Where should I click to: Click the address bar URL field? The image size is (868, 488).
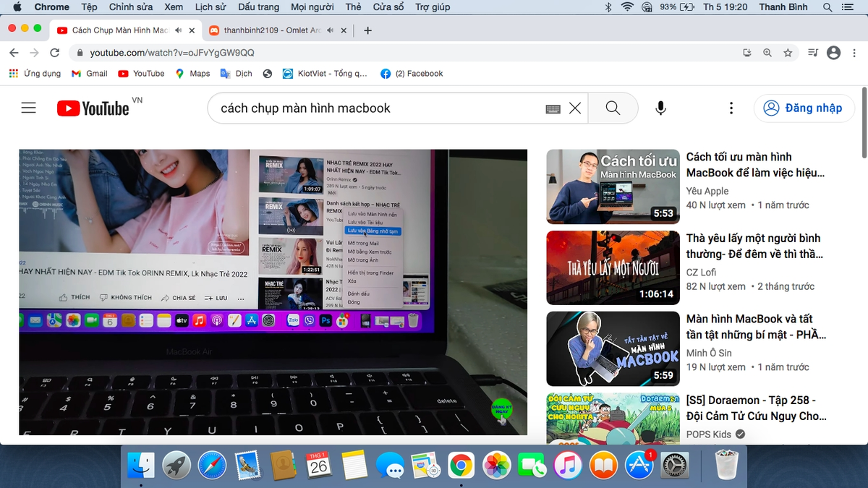pyautogui.click(x=405, y=53)
